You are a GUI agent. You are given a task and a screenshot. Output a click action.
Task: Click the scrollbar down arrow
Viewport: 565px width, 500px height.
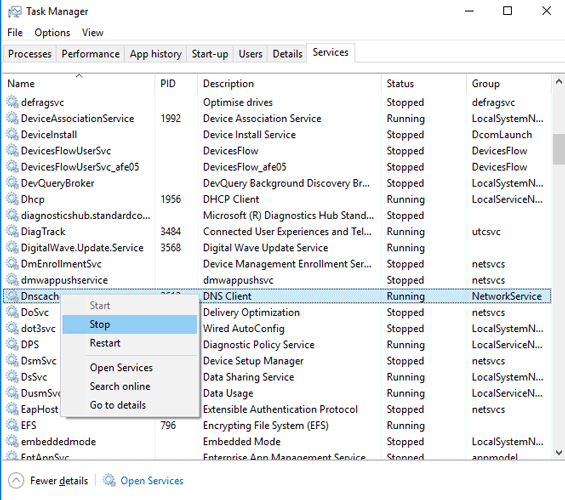[559, 452]
